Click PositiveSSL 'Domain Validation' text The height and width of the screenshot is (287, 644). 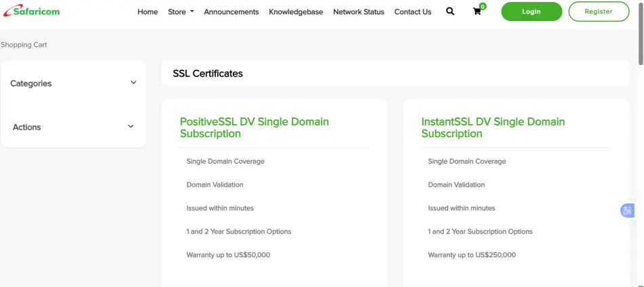215,185
